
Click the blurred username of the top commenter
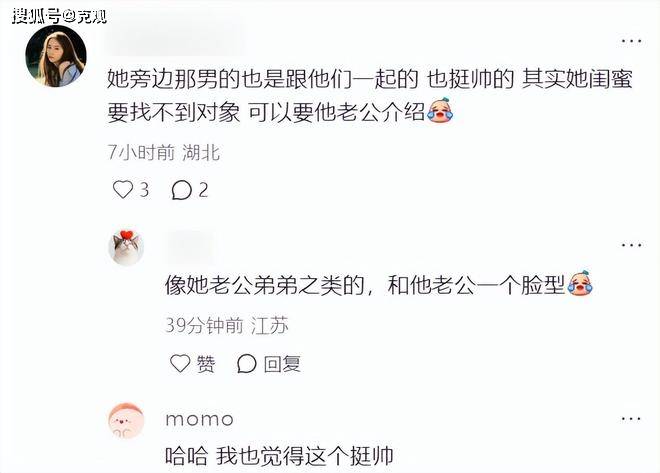click(x=175, y=40)
